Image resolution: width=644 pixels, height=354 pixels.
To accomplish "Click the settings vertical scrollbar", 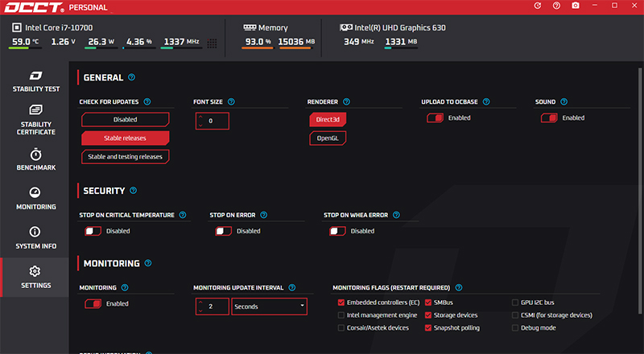I will pyautogui.click(x=639, y=191).
